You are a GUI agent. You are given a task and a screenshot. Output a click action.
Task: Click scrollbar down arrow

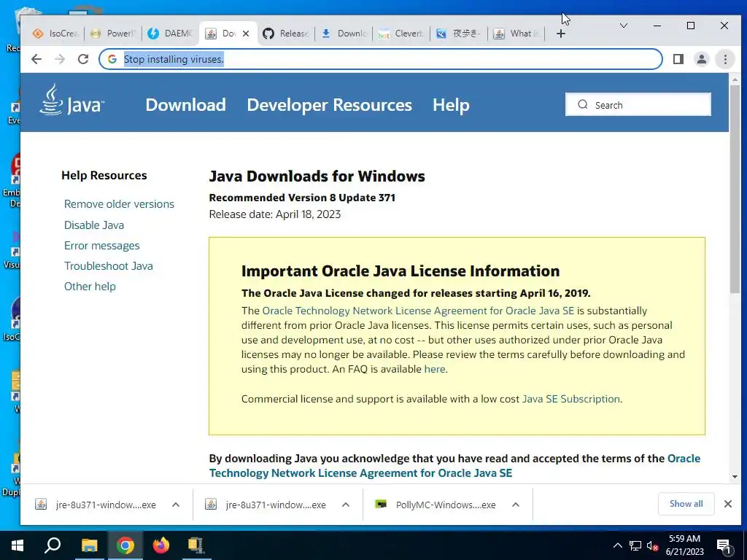coord(735,477)
